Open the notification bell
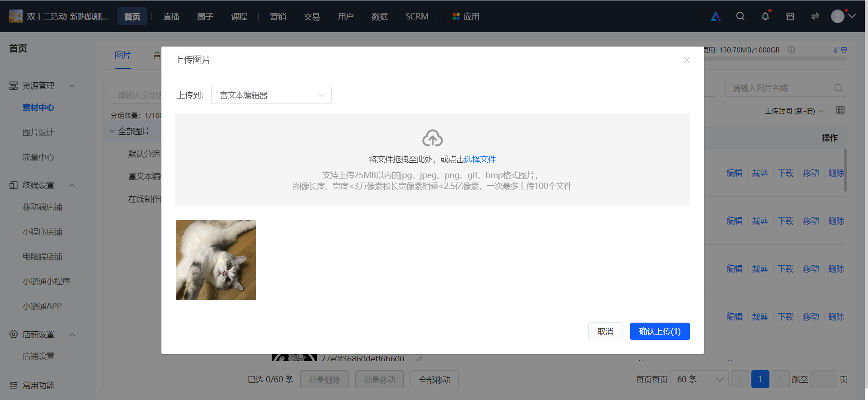The height and width of the screenshot is (400, 868). point(765,16)
